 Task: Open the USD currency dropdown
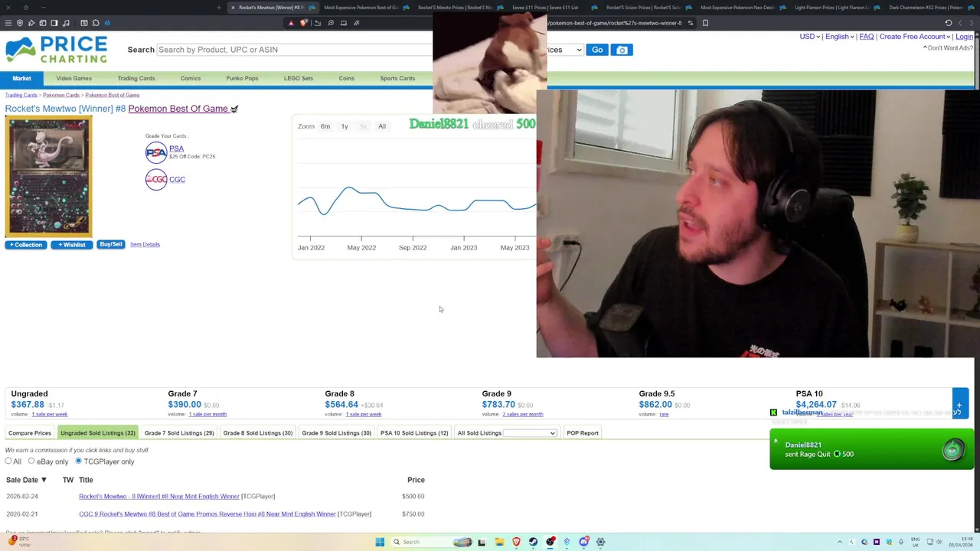pos(809,37)
